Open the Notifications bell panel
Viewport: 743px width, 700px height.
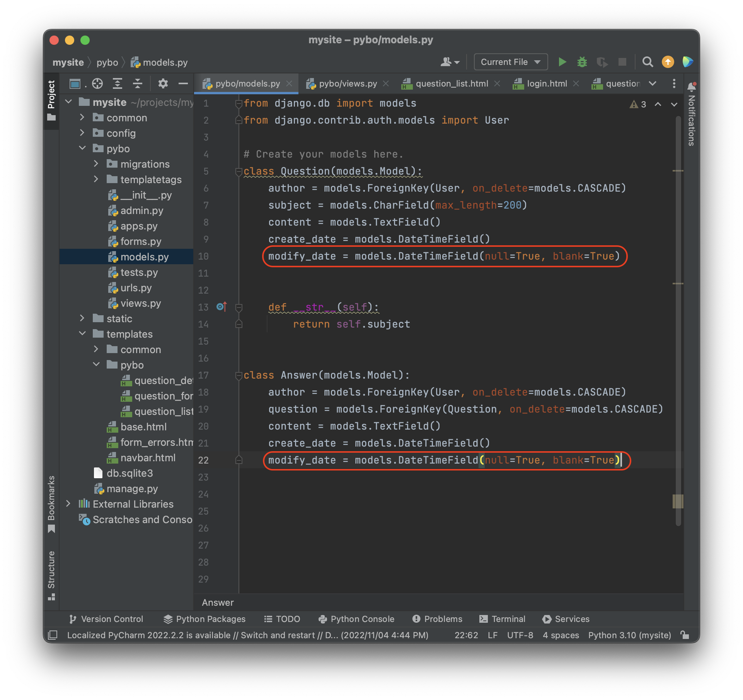coord(692,87)
